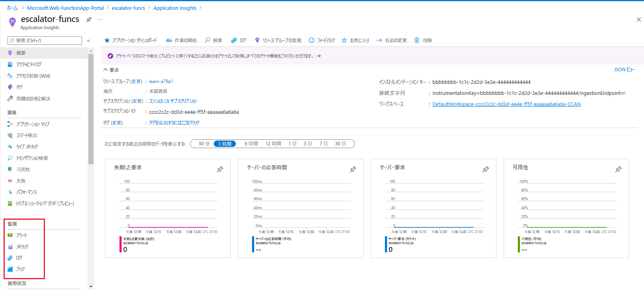Collapse the 要点 section chevron

106,70
